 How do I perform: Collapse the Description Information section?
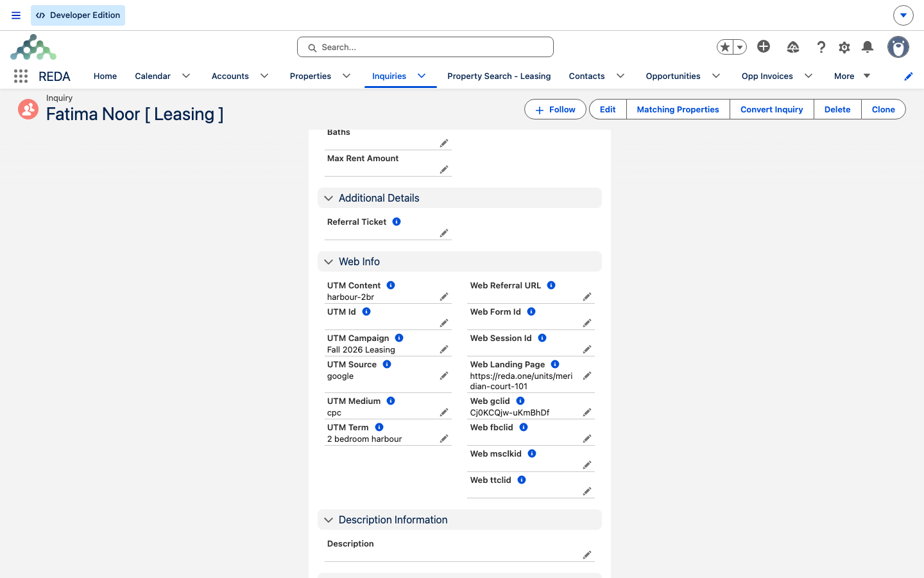(329, 520)
